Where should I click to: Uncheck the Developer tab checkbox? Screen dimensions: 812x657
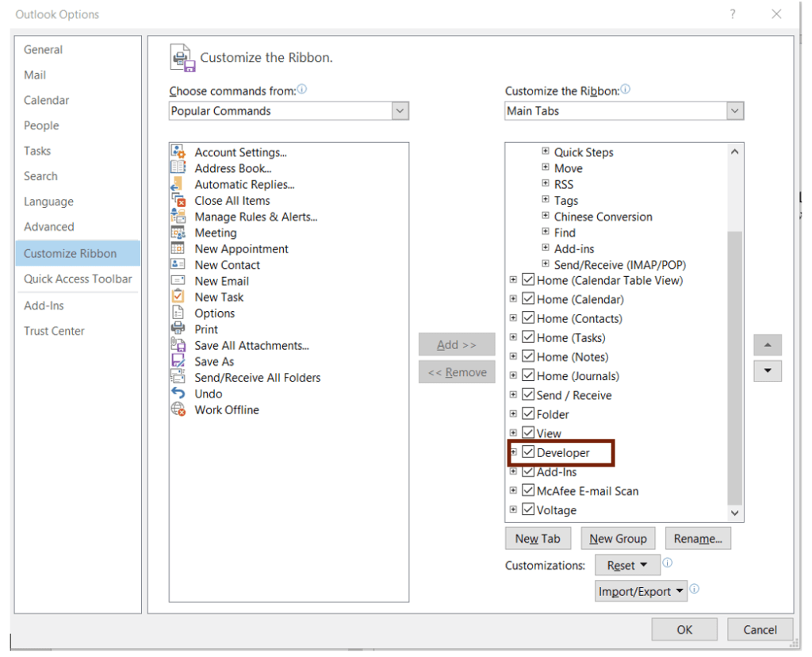(x=528, y=452)
